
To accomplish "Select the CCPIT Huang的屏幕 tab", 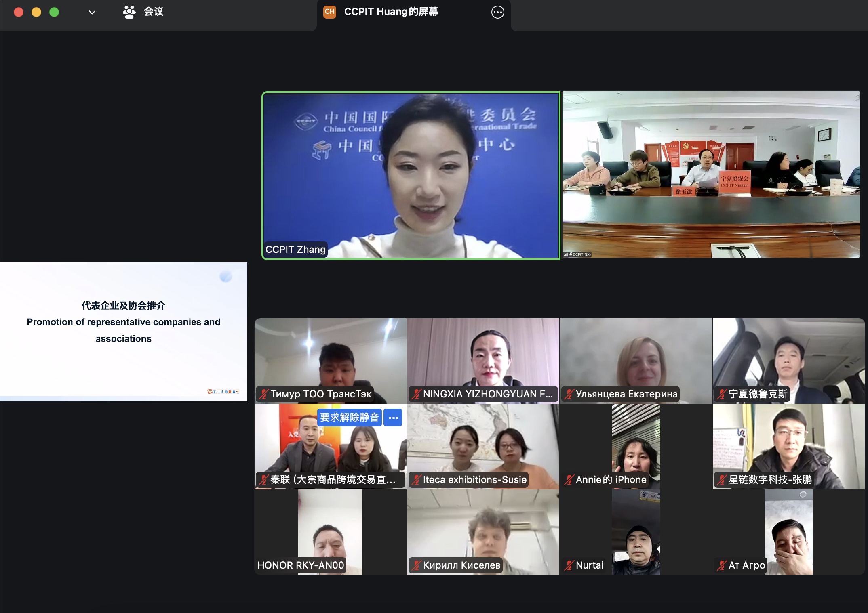I will [391, 12].
